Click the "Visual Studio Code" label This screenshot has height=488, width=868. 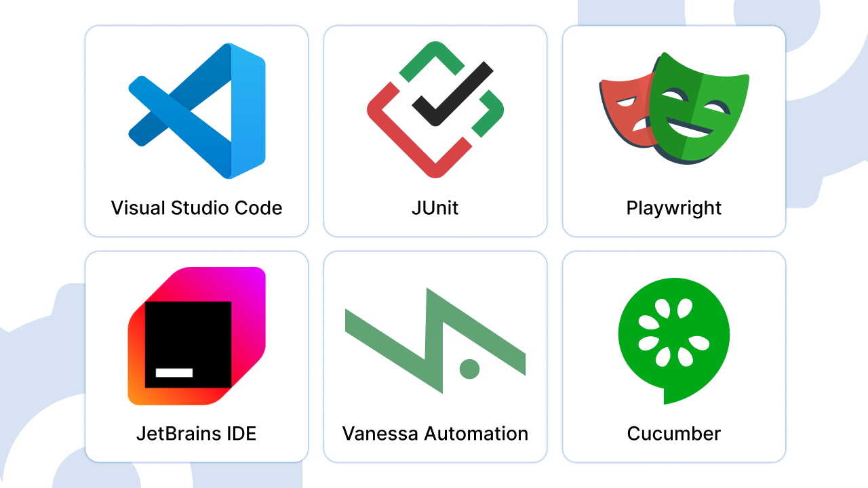pyautogui.click(x=197, y=207)
